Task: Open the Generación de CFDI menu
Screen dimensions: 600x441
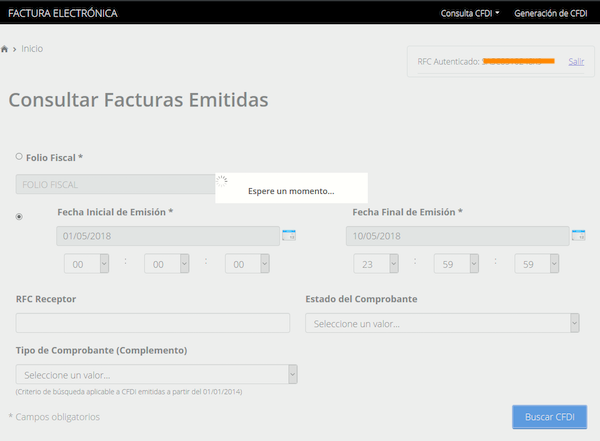Action: [x=551, y=13]
